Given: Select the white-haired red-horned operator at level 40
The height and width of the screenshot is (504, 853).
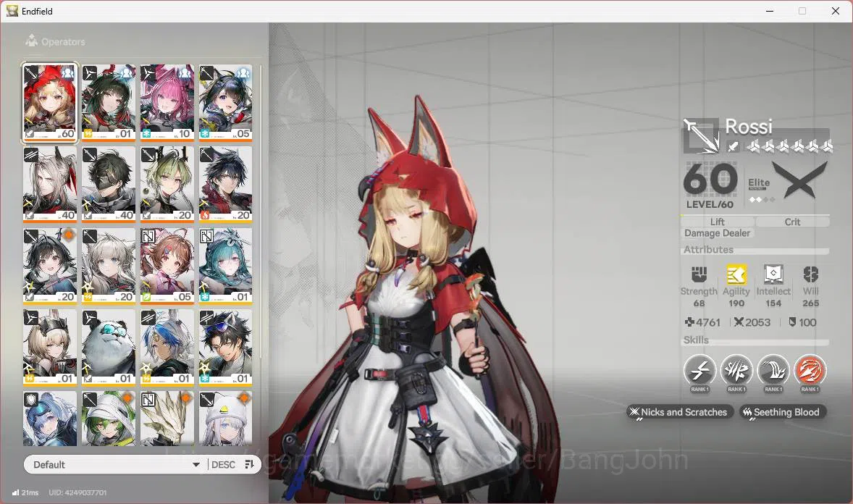Looking at the screenshot, I should point(49,184).
